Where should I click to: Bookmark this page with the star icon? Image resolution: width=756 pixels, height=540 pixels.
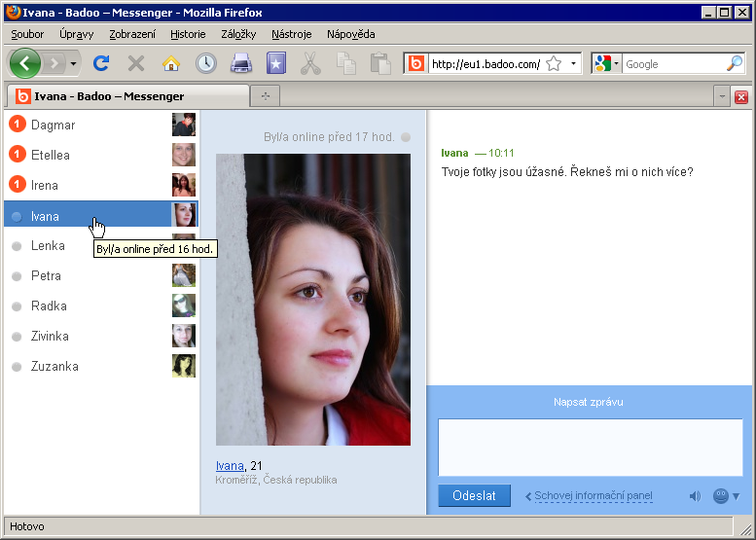554,63
